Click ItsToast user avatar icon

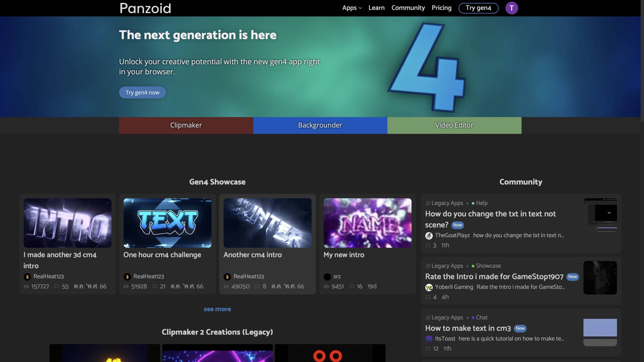coord(429,339)
